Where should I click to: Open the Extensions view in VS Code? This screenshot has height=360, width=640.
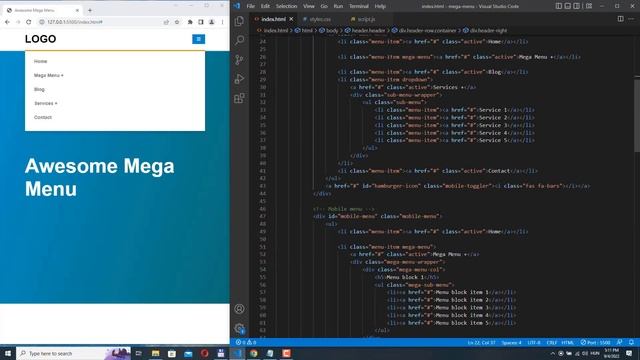240,98
